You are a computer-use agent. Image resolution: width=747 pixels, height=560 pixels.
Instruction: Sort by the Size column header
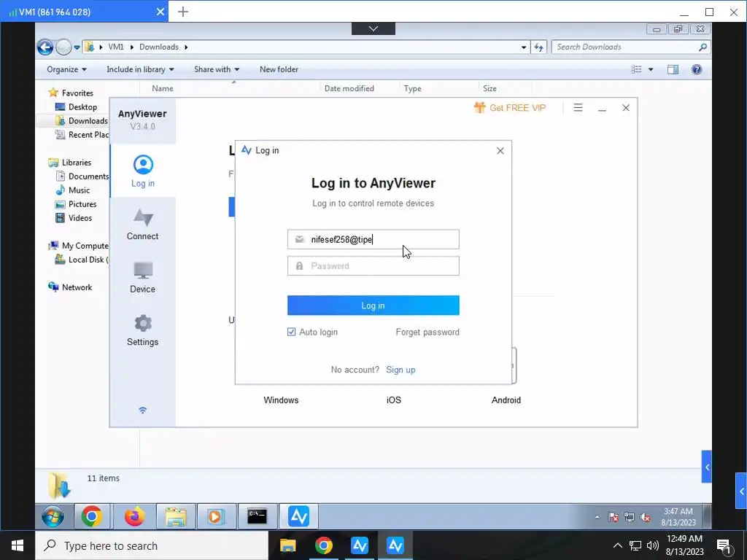[489, 88]
